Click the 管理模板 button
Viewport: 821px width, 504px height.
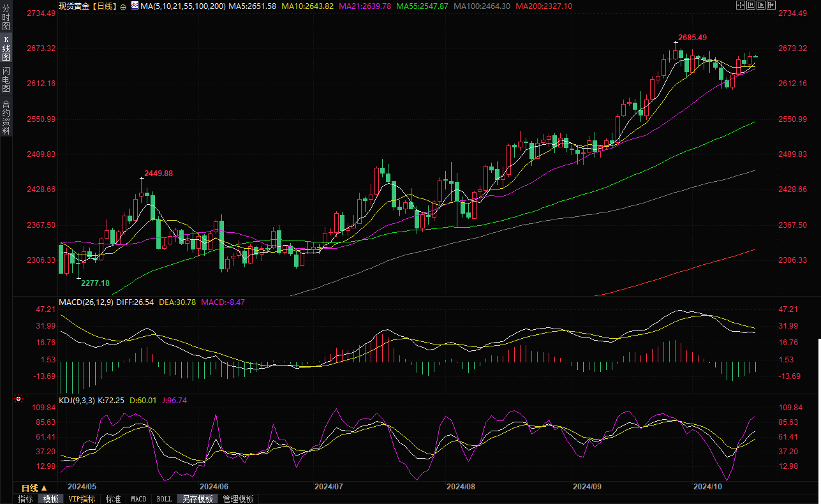(x=238, y=499)
